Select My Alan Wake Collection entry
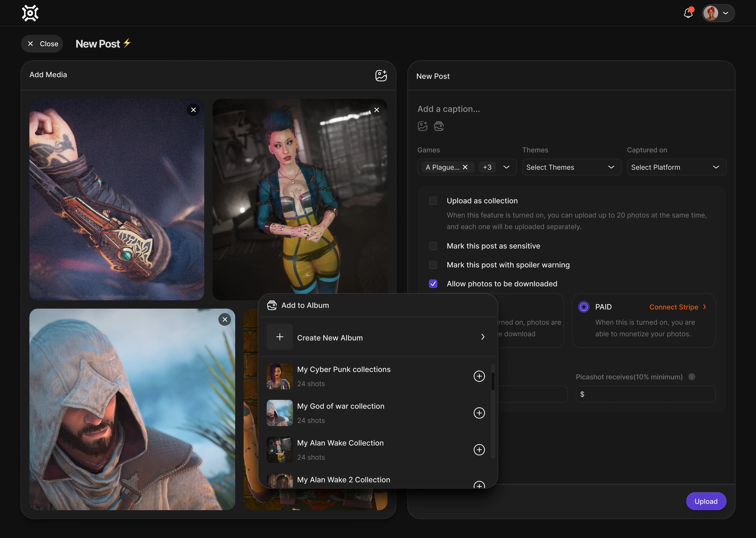The width and height of the screenshot is (756, 538). point(376,450)
